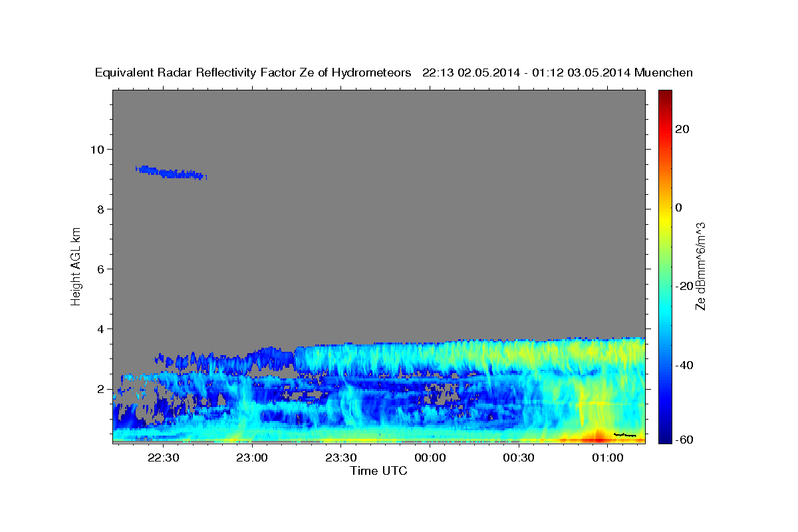Click the colorbar label 'Ze dBmm^6/m^3'

tap(700, 266)
